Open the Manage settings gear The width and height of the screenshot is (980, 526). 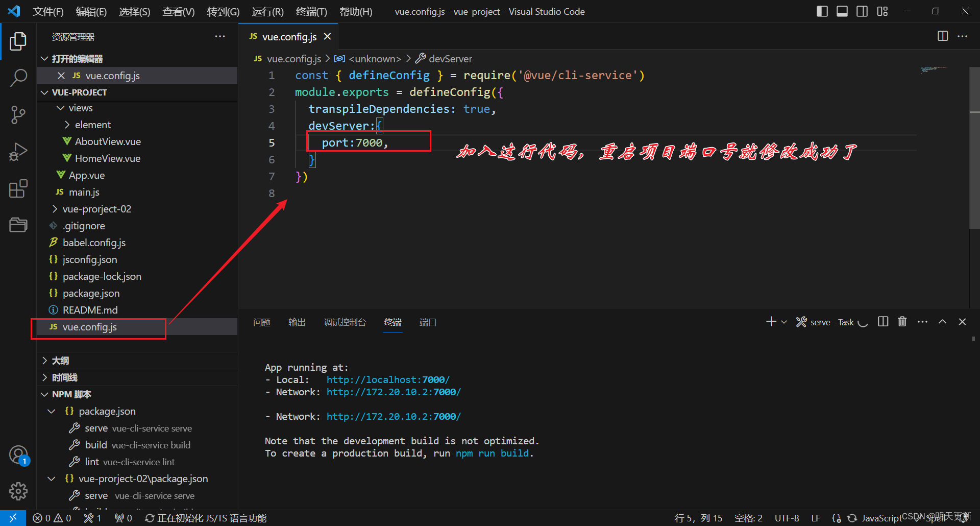click(18, 491)
